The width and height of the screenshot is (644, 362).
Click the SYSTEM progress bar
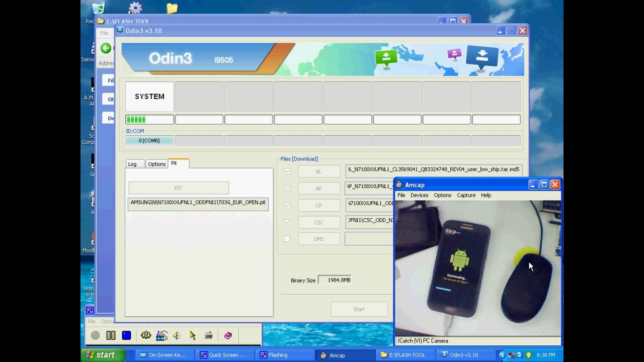click(x=149, y=120)
